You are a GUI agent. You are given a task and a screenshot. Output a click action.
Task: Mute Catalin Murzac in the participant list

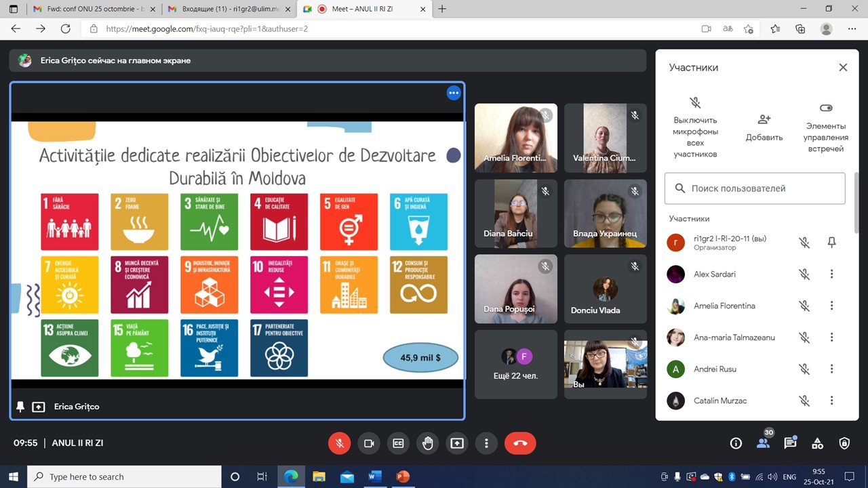(x=804, y=401)
